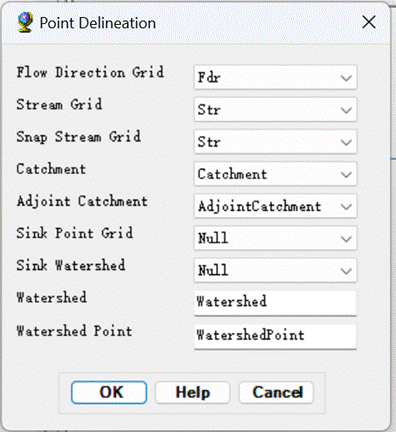
Task: Open the Snap Stream Grid dropdown
Action: pos(275,142)
